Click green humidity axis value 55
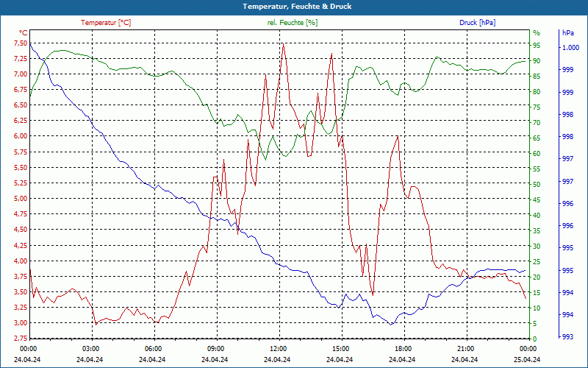Viewport: 588px width, 368px height. (x=537, y=169)
